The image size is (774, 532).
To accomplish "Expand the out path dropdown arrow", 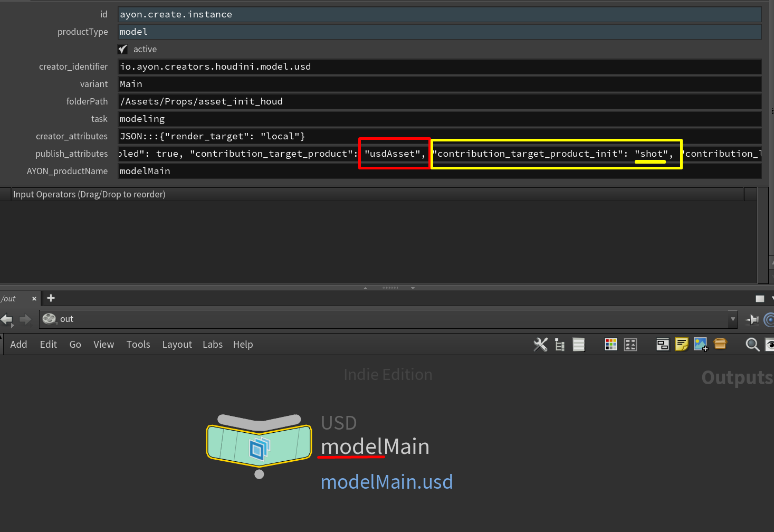I will (x=733, y=319).
